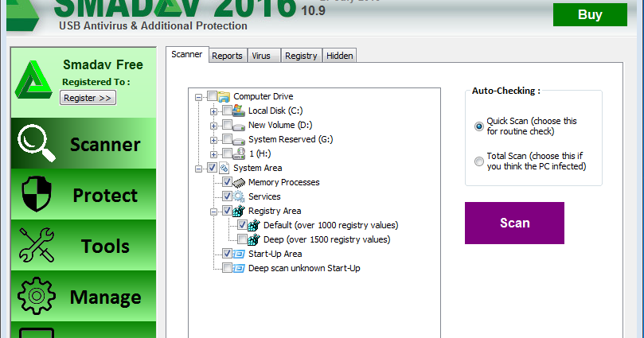Click the purple Scan button
This screenshot has height=338, width=644.
[x=514, y=223]
